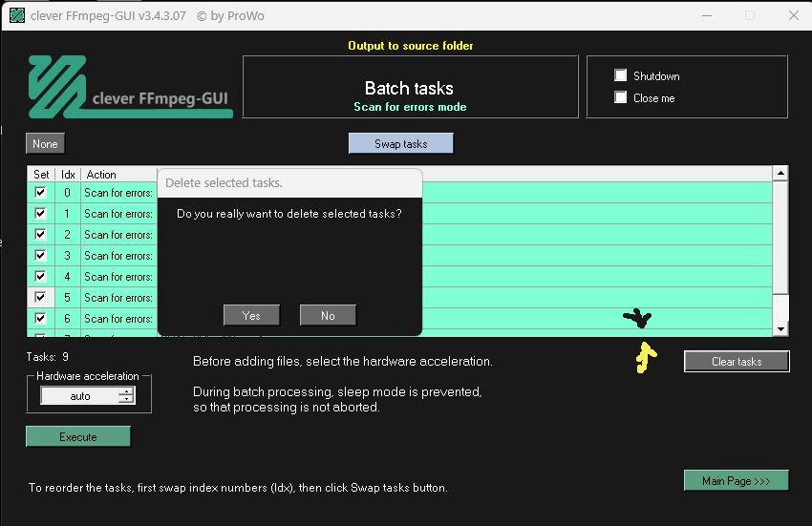Enable the Shutdown checkbox
Viewport: 812px width, 526px height.
[x=620, y=75]
